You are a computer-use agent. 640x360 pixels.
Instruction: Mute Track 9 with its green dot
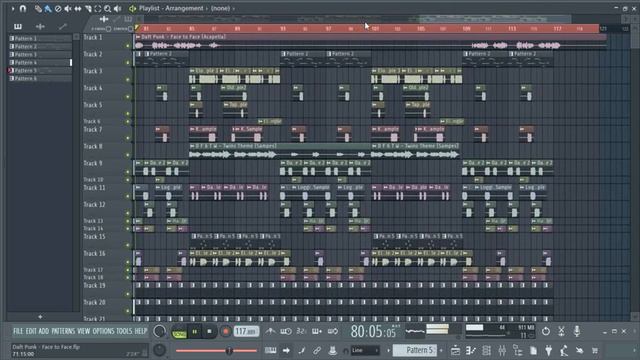128,172
